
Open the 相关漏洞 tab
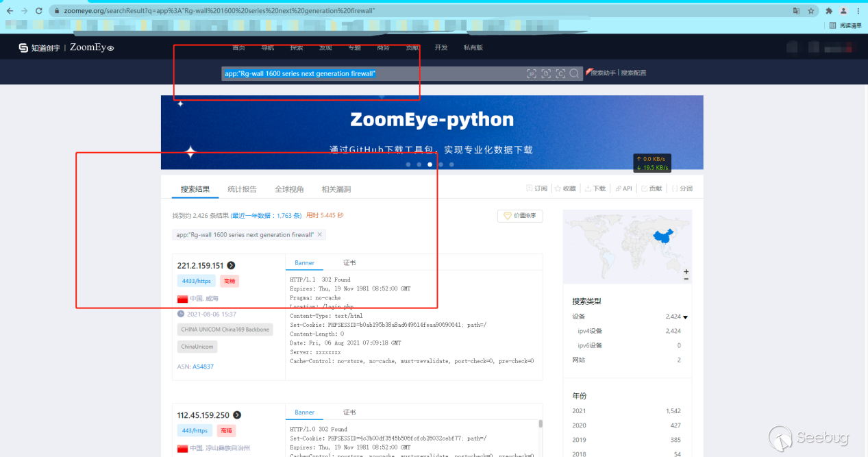336,189
